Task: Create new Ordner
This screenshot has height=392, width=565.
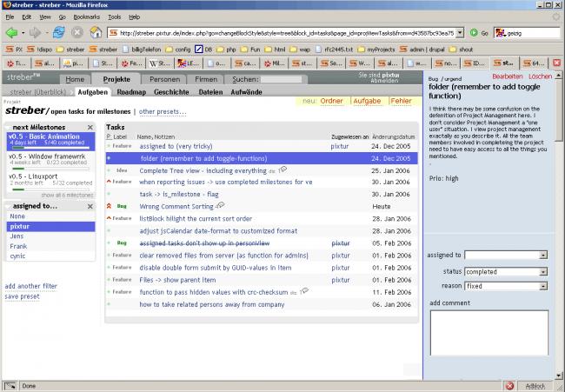Action: 331,101
